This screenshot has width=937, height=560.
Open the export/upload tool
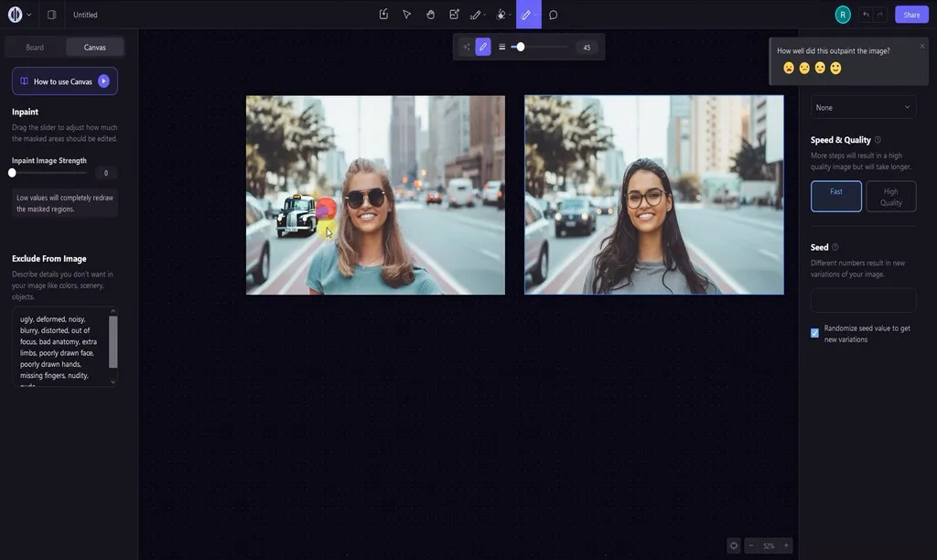pos(383,14)
